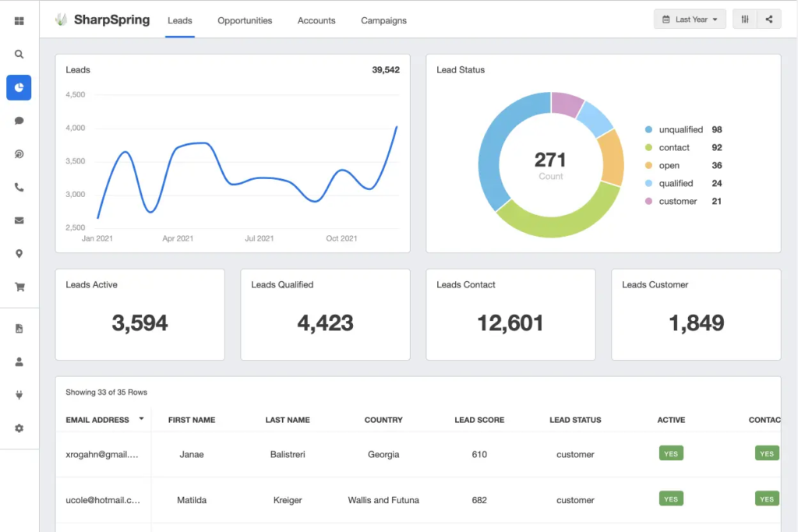Open the shopping cart icon in sidebar

click(19, 287)
